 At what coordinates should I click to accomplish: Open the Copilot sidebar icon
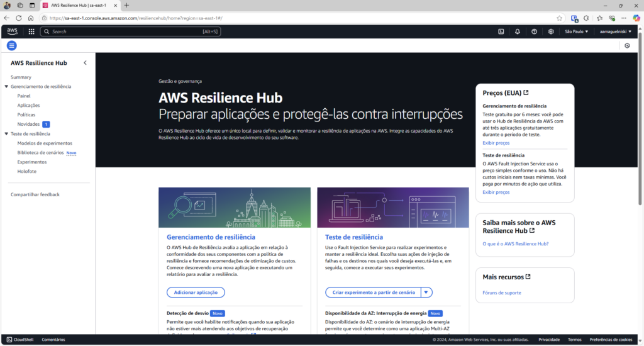pos(636,18)
